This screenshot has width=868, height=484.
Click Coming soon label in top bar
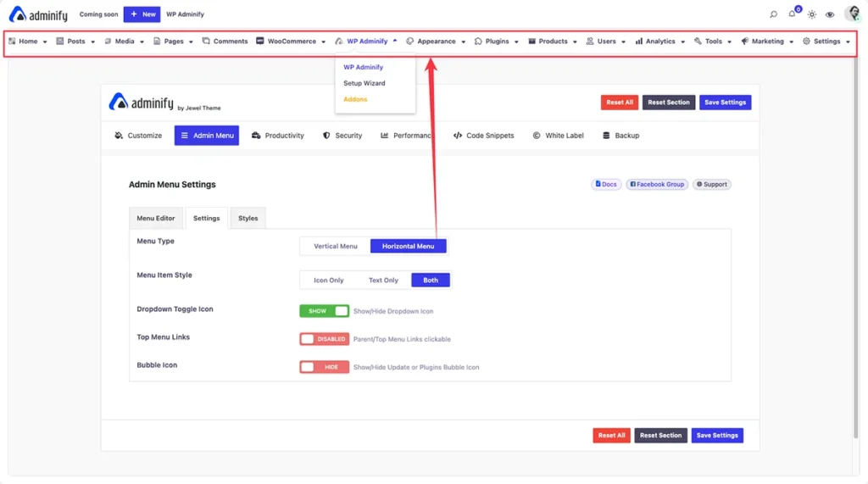coord(98,14)
